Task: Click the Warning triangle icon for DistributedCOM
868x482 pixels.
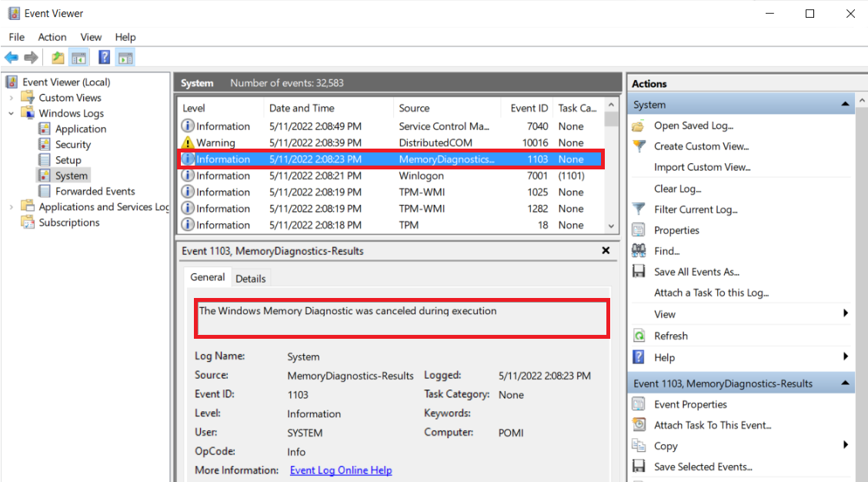Action: point(189,142)
